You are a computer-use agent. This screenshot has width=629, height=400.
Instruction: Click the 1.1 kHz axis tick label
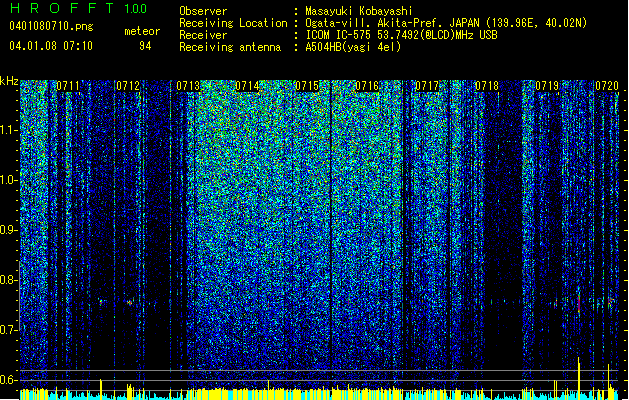point(9,130)
